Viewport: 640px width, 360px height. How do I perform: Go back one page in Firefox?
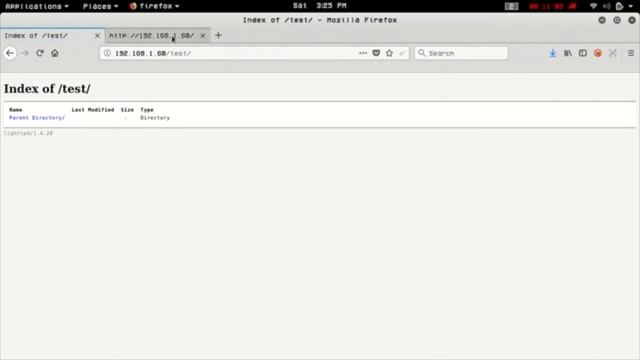click(x=10, y=53)
